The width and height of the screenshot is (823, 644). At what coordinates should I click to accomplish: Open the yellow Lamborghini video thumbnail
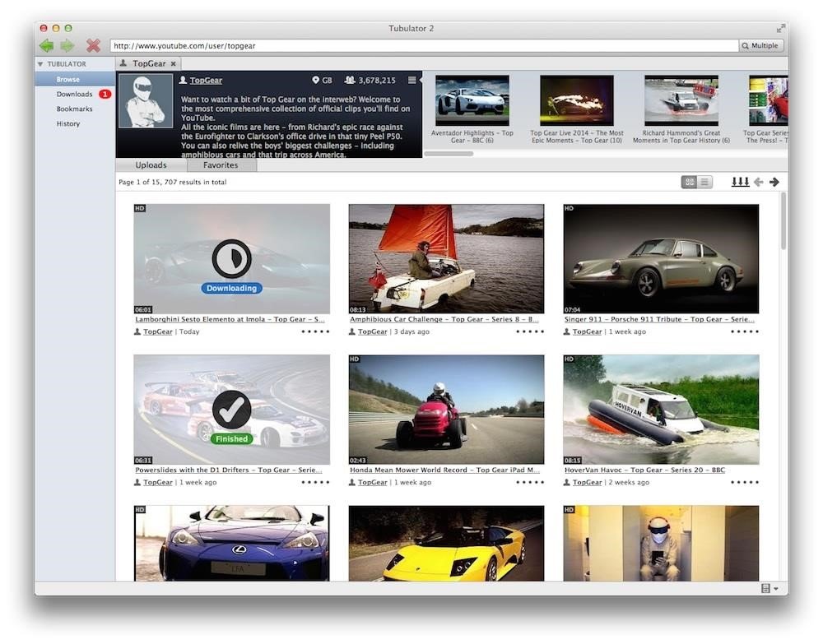pyautogui.click(x=446, y=543)
